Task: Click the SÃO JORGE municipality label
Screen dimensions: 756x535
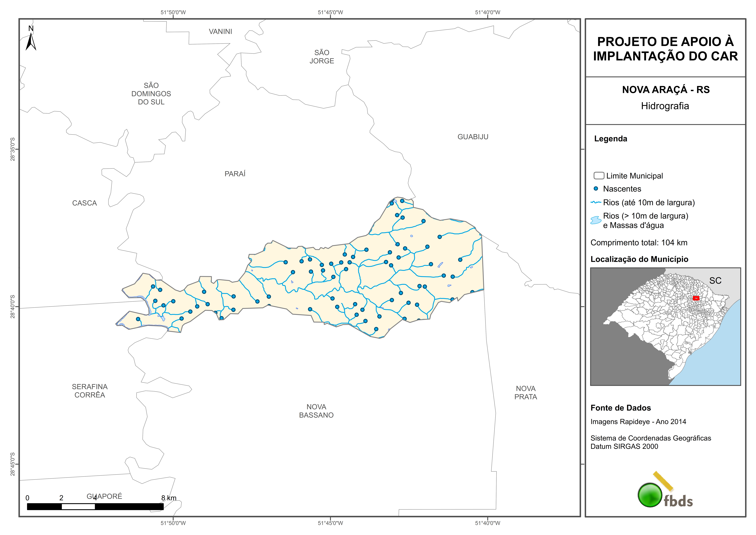Action: pyautogui.click(x=322, y=57)
